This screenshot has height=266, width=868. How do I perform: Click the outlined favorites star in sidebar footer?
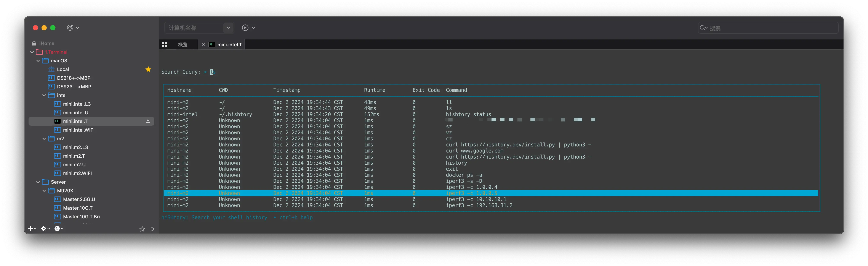click(142, 229)
